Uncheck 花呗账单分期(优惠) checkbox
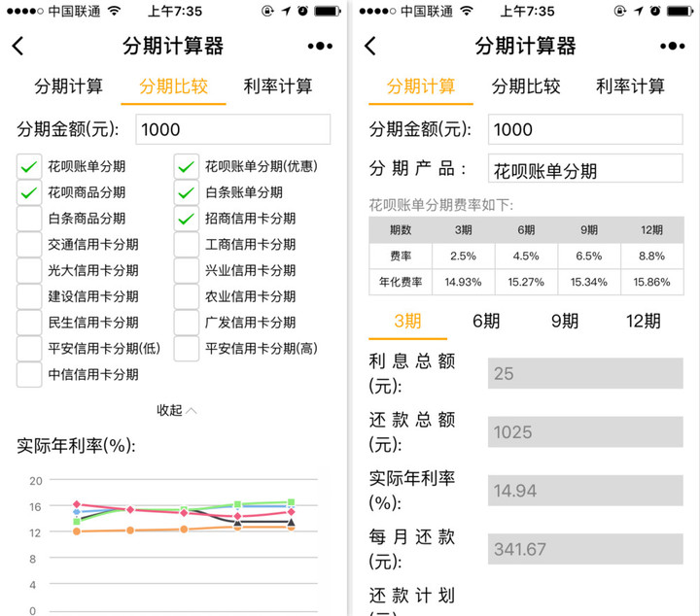Viewport: 700px width, 616px height. 186,167
